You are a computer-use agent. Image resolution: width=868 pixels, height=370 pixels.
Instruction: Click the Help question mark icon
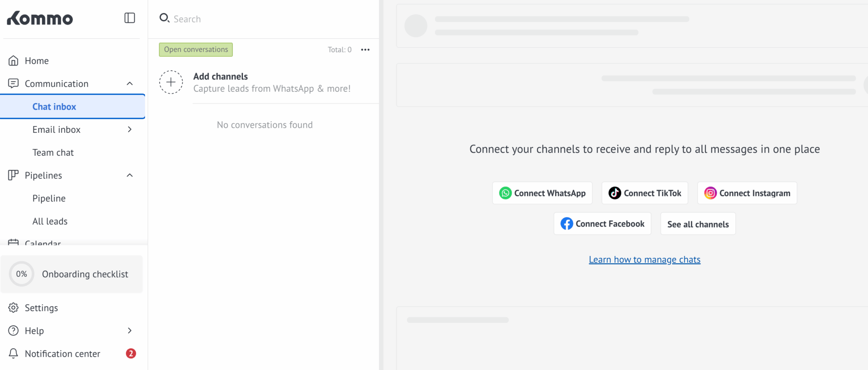click(x=14, y=331)
